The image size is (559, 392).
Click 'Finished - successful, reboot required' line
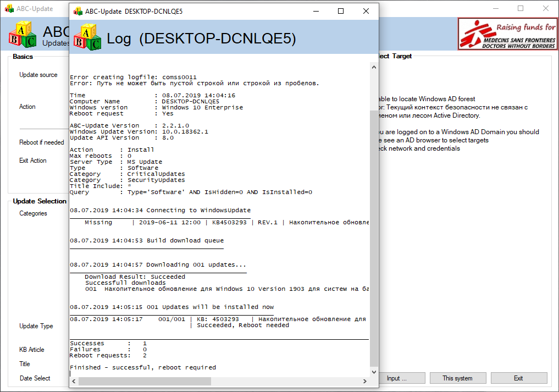pyautogui.click(x=143, y=367)
